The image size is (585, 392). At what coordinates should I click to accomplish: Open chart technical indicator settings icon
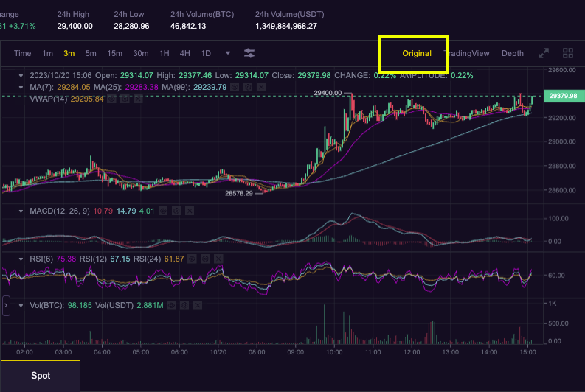pyautogui.click(x=249, y=53)
